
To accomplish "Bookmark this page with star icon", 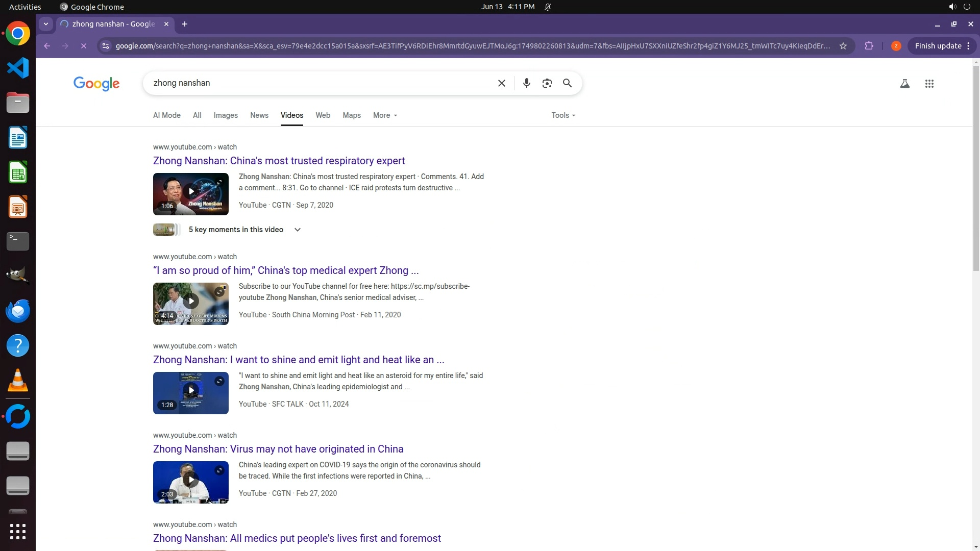I will (843, 46).
